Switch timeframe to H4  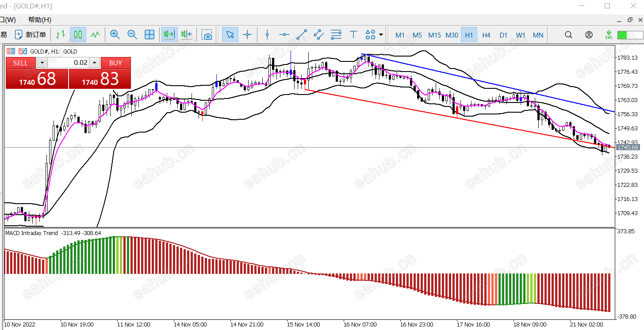486,35
